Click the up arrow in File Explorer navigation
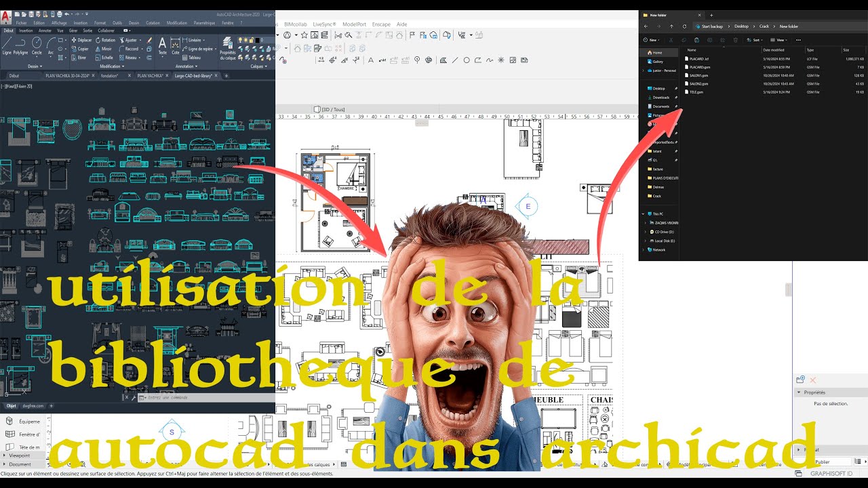 tap(671, 26)
